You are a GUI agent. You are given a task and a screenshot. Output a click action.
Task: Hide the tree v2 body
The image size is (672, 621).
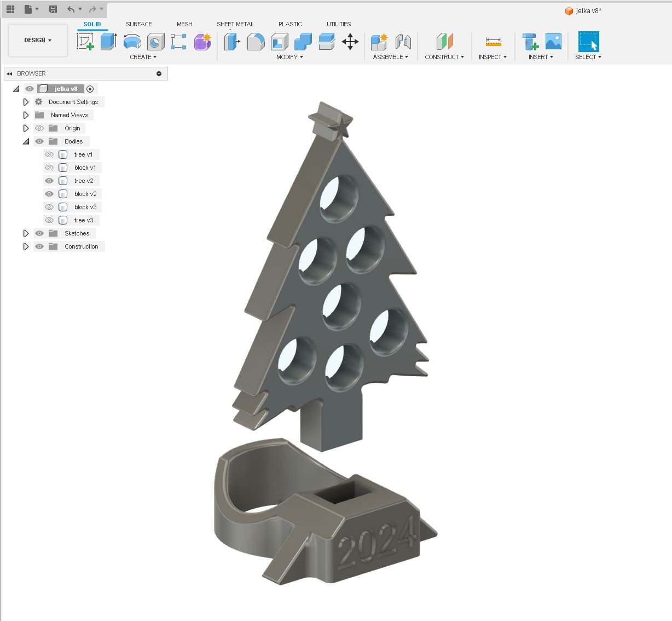point(49,181)
